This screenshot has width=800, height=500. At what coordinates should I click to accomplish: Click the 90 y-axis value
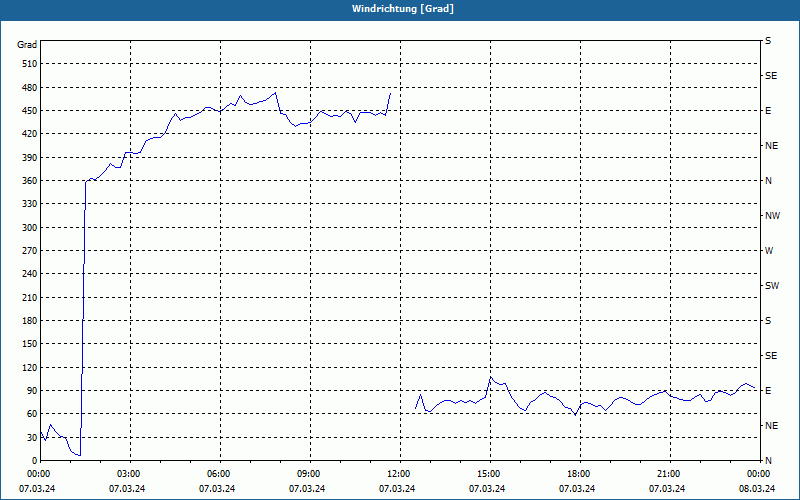(32, 391)
